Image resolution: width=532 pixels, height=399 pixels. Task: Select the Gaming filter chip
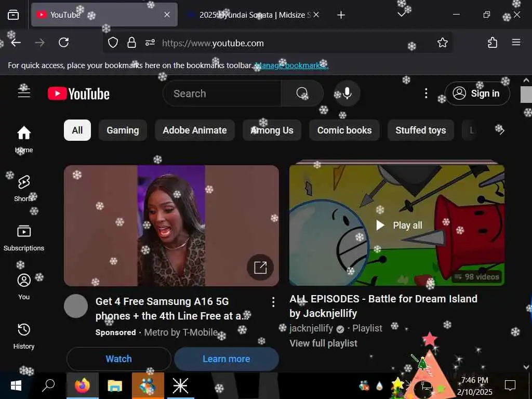123,130
